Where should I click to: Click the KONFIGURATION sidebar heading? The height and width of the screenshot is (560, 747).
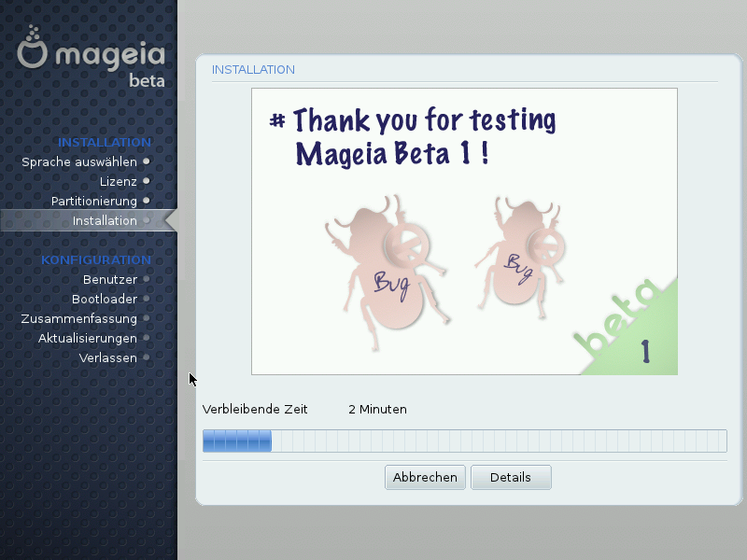coord(96,260)
